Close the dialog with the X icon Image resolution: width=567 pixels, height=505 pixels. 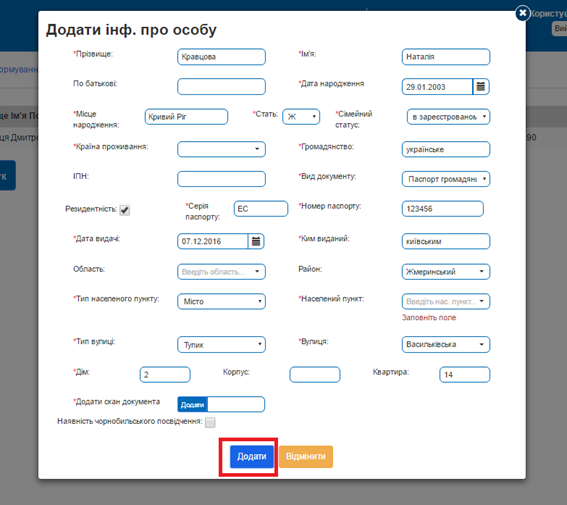click(x=523, y=13)
